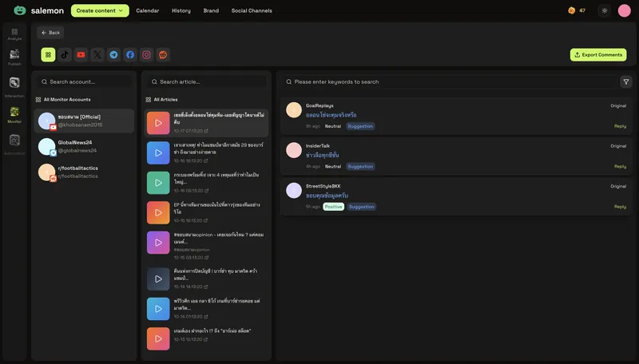Select All Monitor Accounts heading
This screenshot has height=364, width=639.
pyautogui.click(x=63, y=99)
